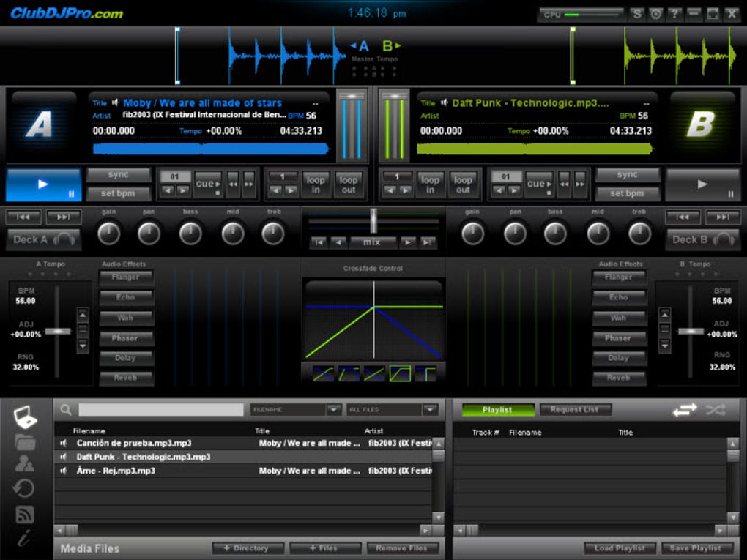Select the second crossfade curve preset
Image resolution: width=747 pixels, height=560 pixels.
(349, 374)
